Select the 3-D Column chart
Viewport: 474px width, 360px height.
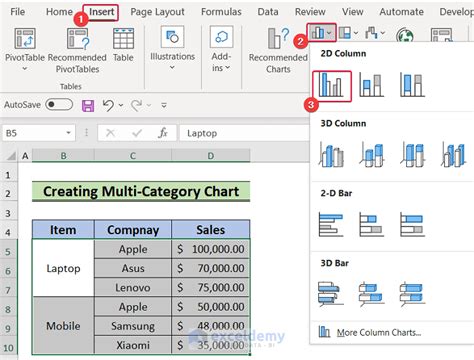pos(453,155)
